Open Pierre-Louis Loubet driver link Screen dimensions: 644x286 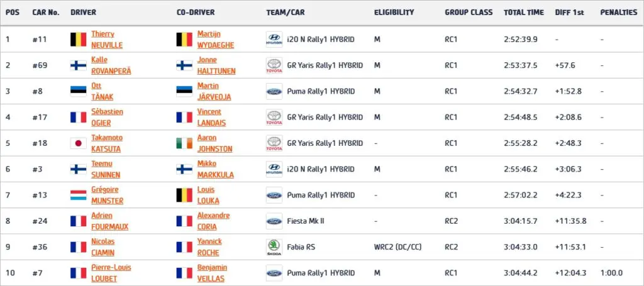point(111,273)
